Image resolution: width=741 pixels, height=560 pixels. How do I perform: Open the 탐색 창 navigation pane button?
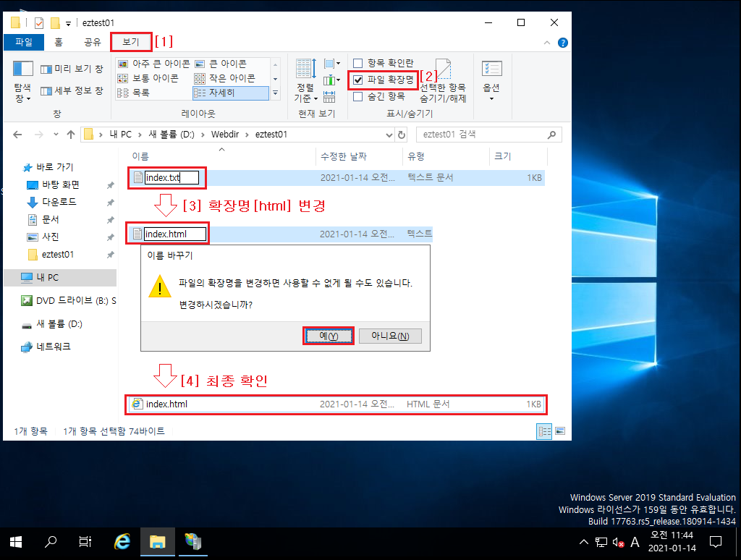click(22, 81)
